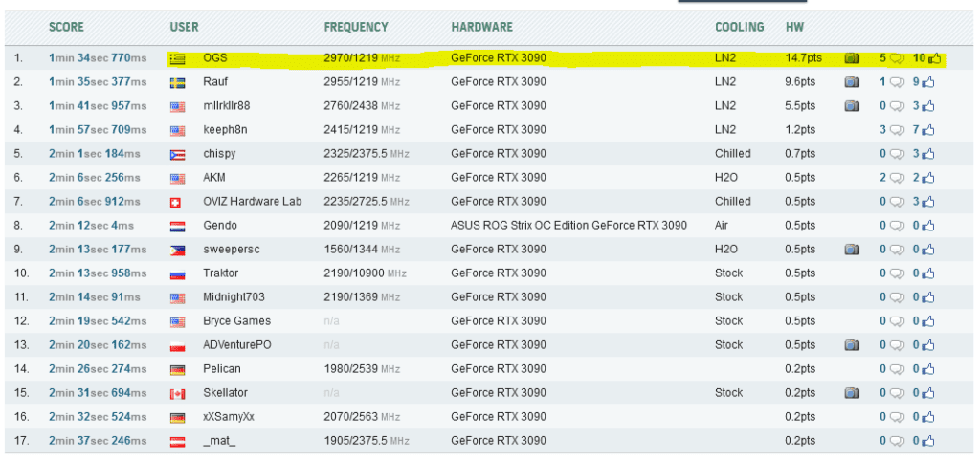Click the 5.5pts value

tap(801, 106)
